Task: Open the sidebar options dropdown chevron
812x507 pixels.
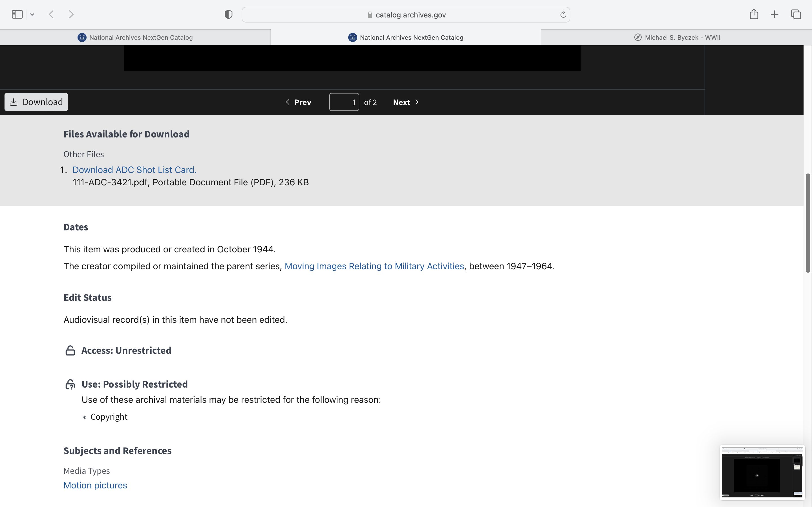Action: click(x=32, y=14)
